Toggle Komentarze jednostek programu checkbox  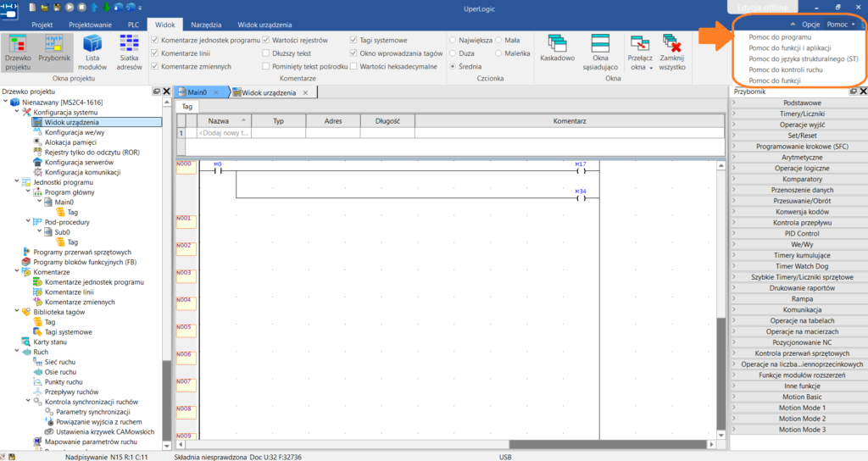(155, 40)
